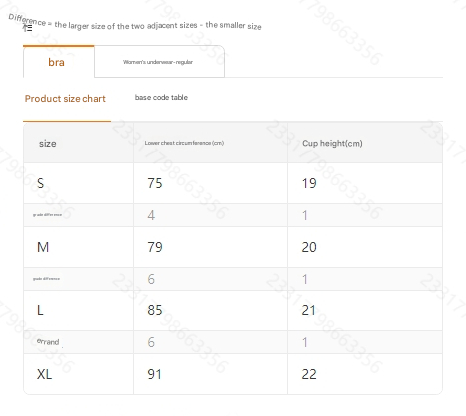Click the grade difference value 4
Image resolution: width=466 pixels, height=416 pixels.
pos(151,215)
